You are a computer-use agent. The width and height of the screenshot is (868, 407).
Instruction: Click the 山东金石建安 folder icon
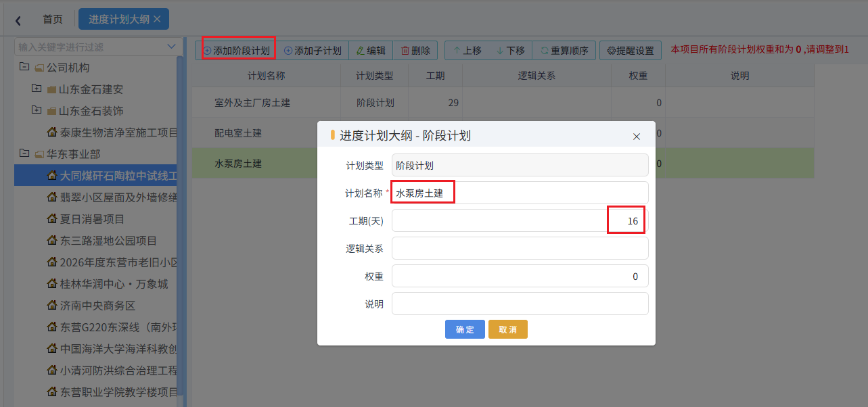(x=52, y=89)
